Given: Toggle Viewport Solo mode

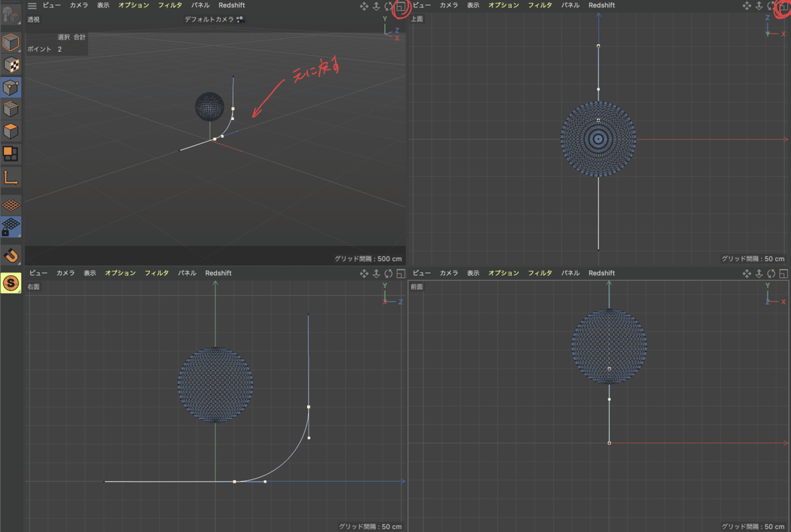Looking at the screenshot, I should [x=11, y=283].
